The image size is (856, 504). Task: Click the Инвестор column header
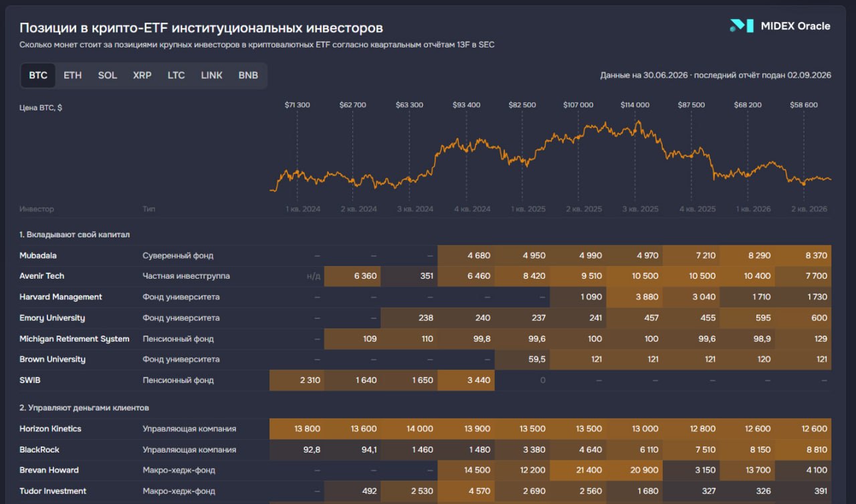(36, 209)
